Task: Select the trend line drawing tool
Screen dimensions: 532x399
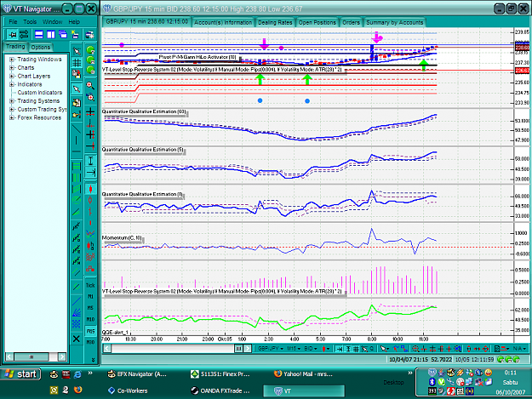Action: 77,128
